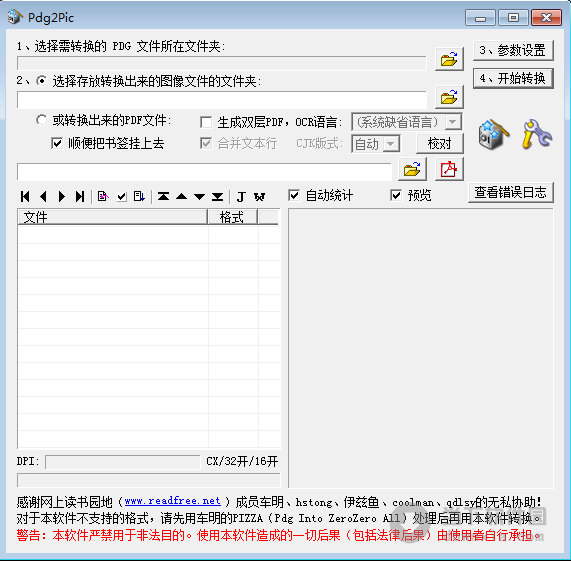Screen dimensions: 571x561
Task: Sort by the 文件 column header
Action: [x=112, y=217]
